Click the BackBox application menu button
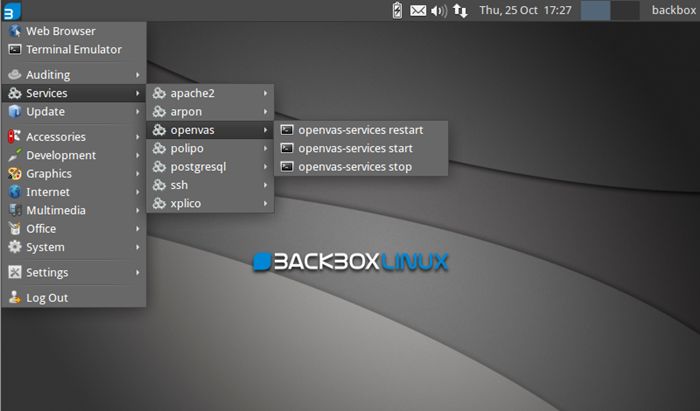The image size is (700, 411). click(x=11, y=11)
